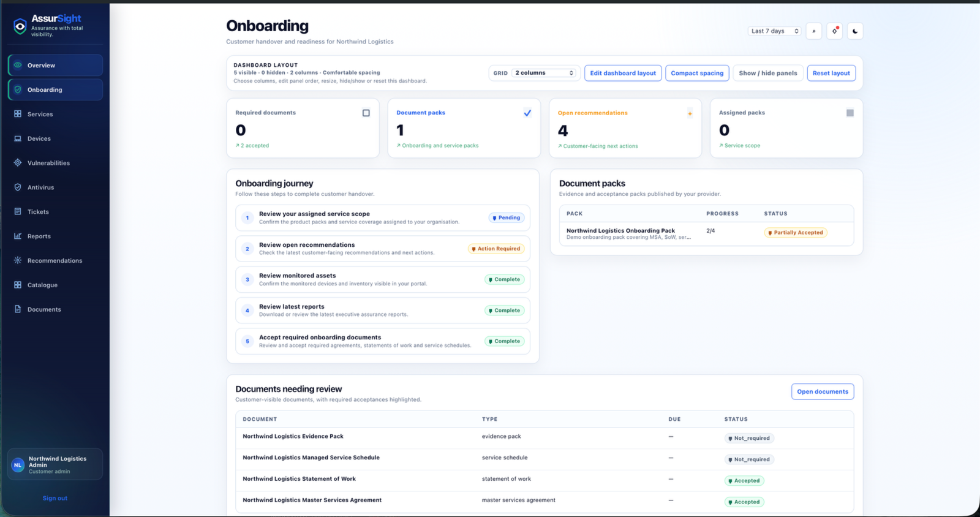Click the '2 accepted' link
The image size is (980, 517).
(252, 146)
